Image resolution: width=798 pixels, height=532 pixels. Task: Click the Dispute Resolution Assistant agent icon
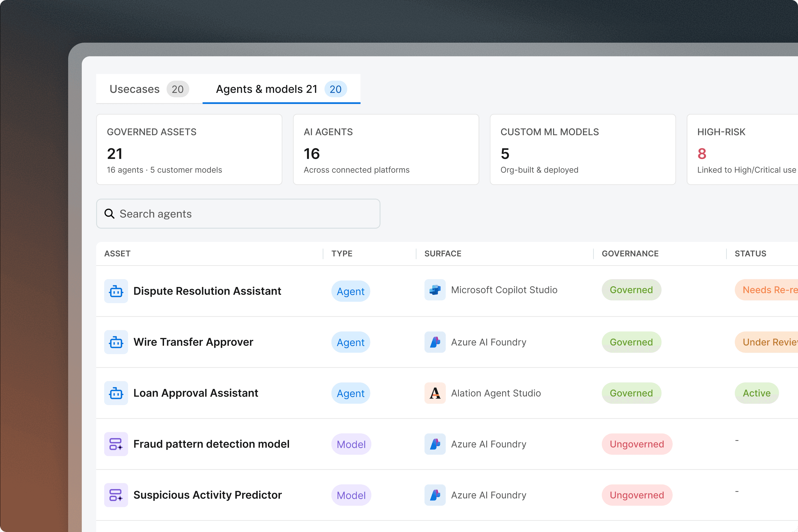point(116,291)
